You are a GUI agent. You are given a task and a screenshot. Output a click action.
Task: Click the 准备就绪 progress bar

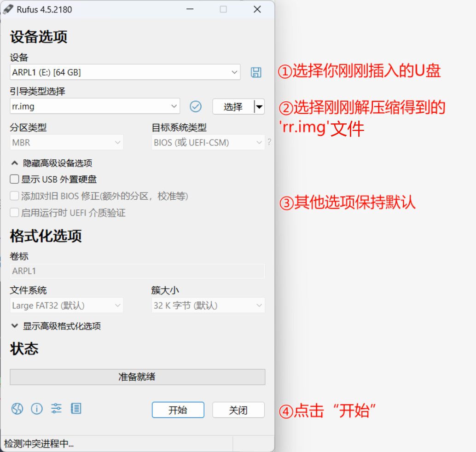[138, 377]
